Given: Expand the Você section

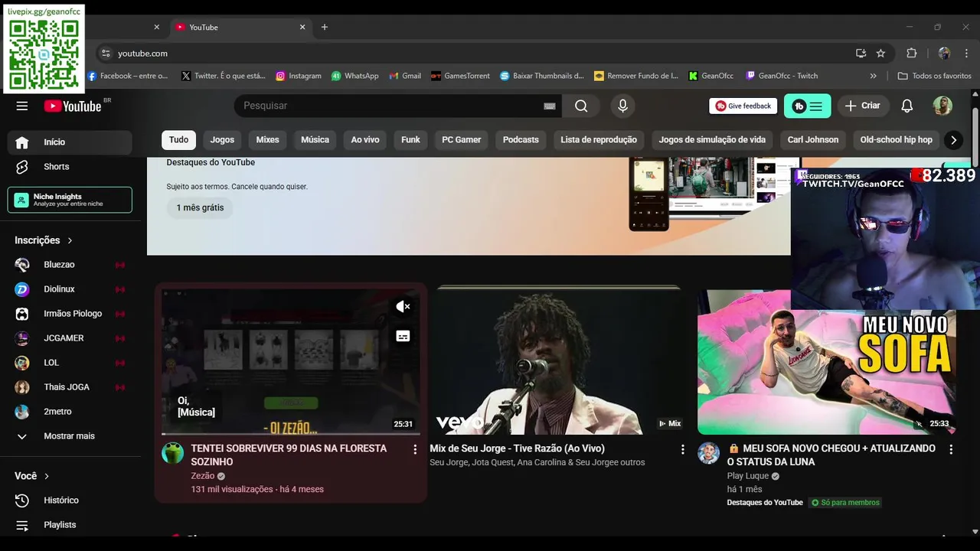Looking at the screenshot, I should (x=32, y=476).
